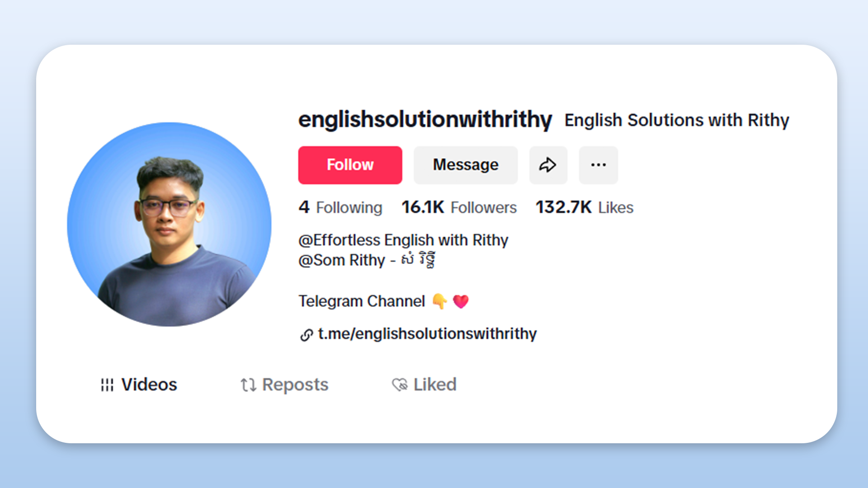The width and height of the screenshot is (868, 488).
Task: Click the share arrow icon
Action: 548,165
